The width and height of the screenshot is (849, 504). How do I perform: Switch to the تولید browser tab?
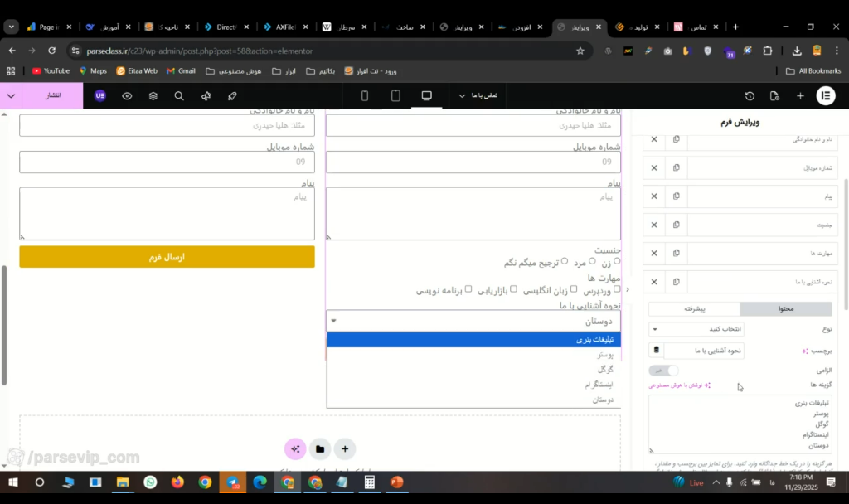pyautogui.click(x=639, y=27)
